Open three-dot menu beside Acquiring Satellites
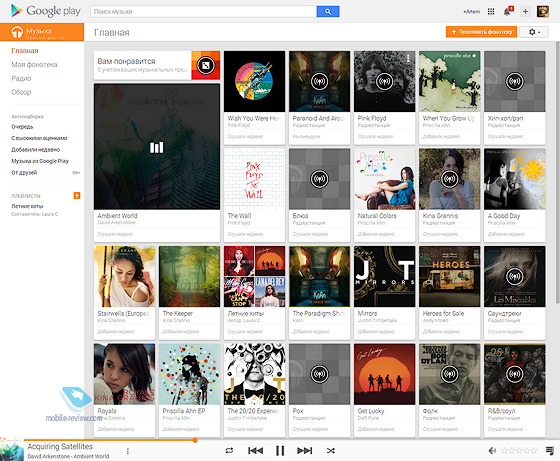The height and width of the screenshot is (461, 560). click(x=128, y=451)
